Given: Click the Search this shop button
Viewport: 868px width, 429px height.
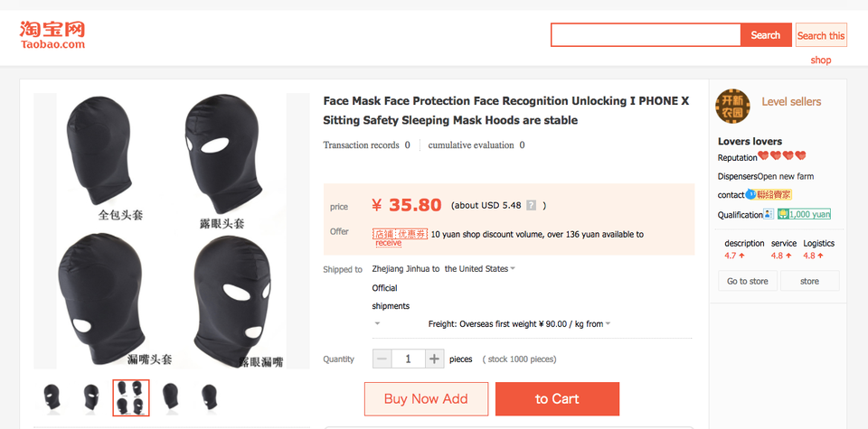Looking at the screenshot, I should [821, 35].
